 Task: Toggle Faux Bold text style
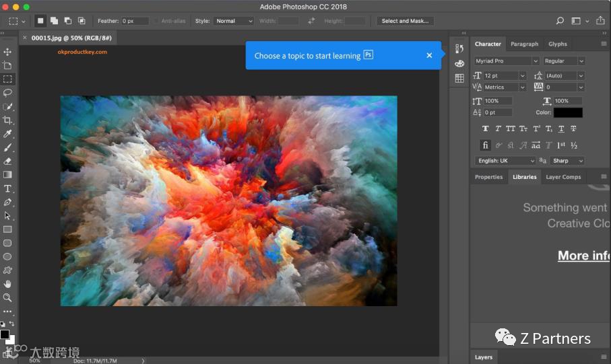click(485, 129)
